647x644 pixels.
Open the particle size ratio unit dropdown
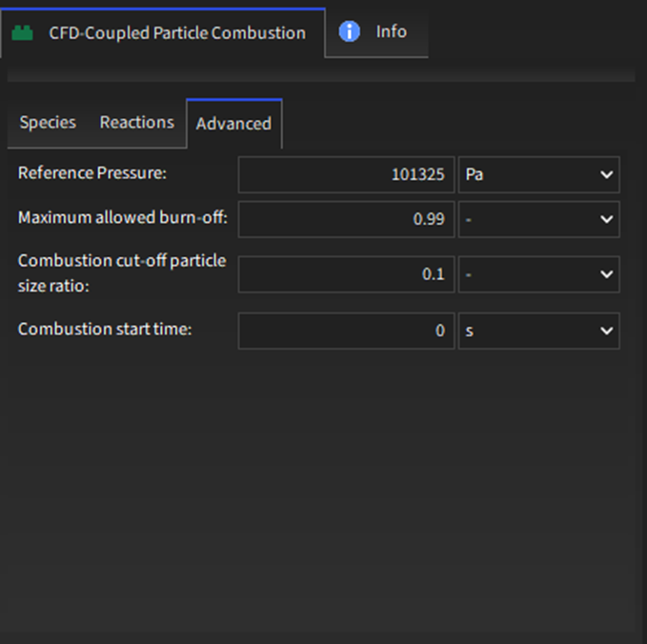[x=538, y=274]
